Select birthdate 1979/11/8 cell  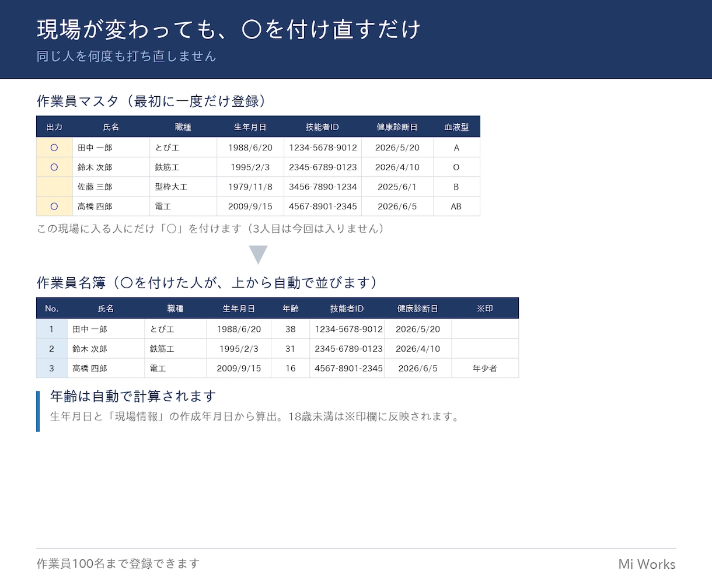click(250, 187)
